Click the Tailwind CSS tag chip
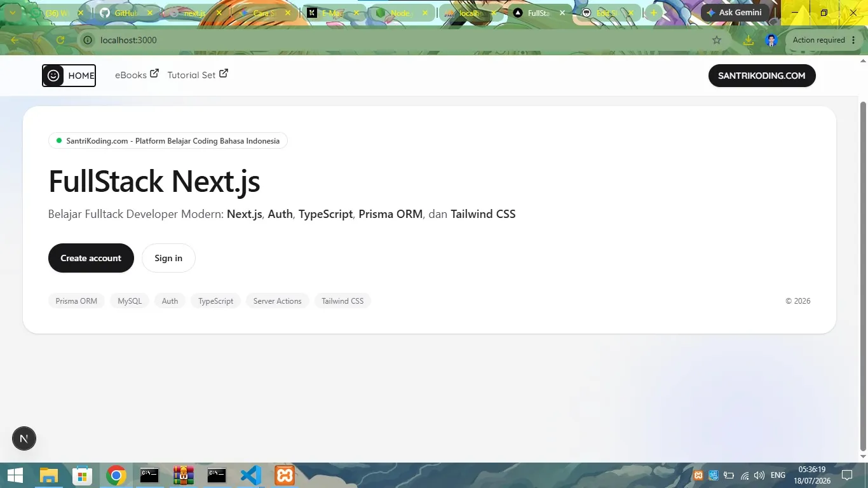 point(342,301)
